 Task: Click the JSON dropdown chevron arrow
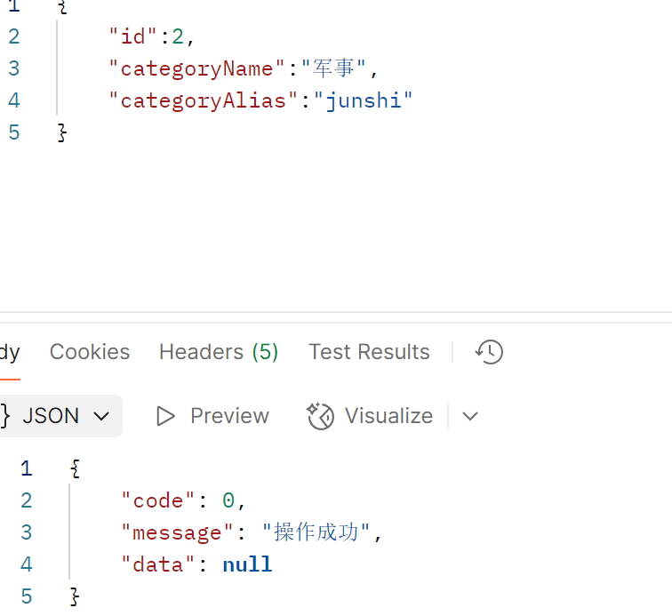coord(101,416)
